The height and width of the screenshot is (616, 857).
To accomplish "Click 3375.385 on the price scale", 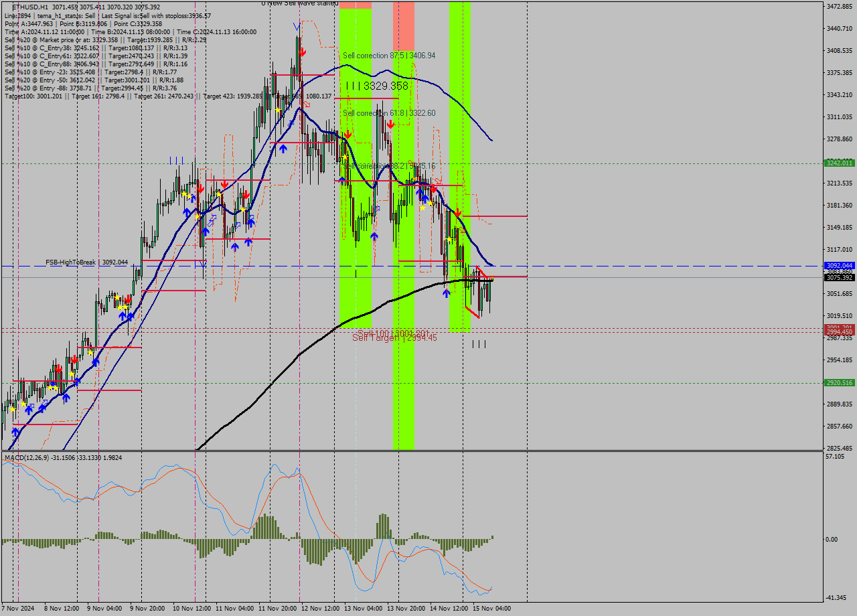I will click(840, 72).
